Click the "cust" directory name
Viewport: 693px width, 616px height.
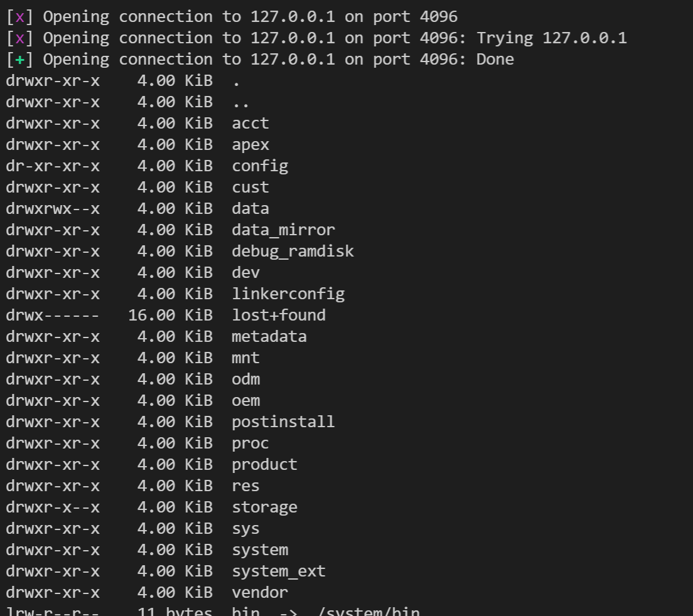coord(250,188)
